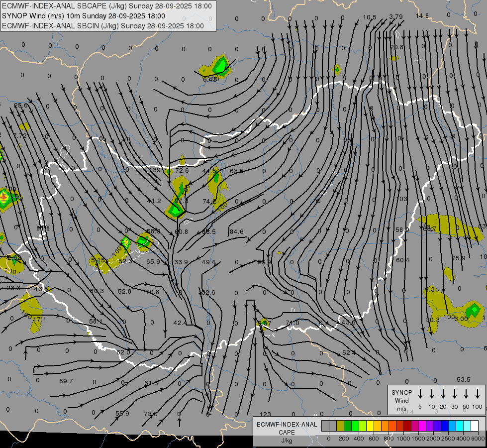Click the 59.7 value on the map

pos(66,381)
